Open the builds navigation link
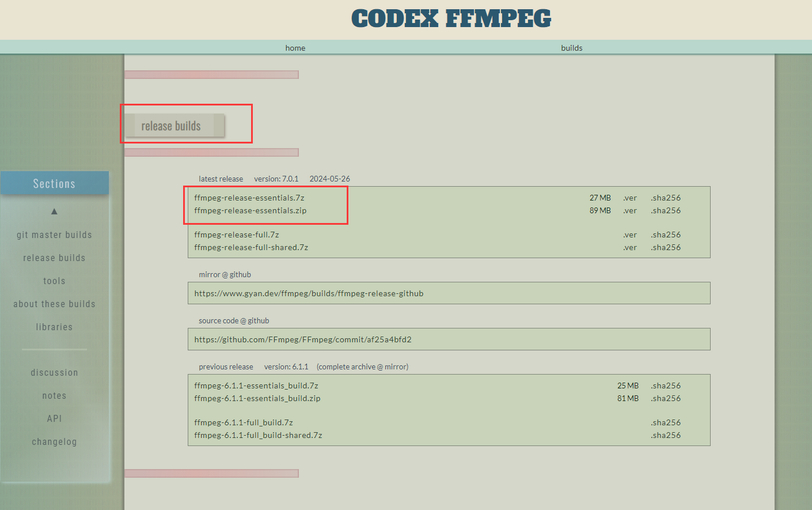The image size is (812, 510). pyautogui.click(x=572, y=48)
